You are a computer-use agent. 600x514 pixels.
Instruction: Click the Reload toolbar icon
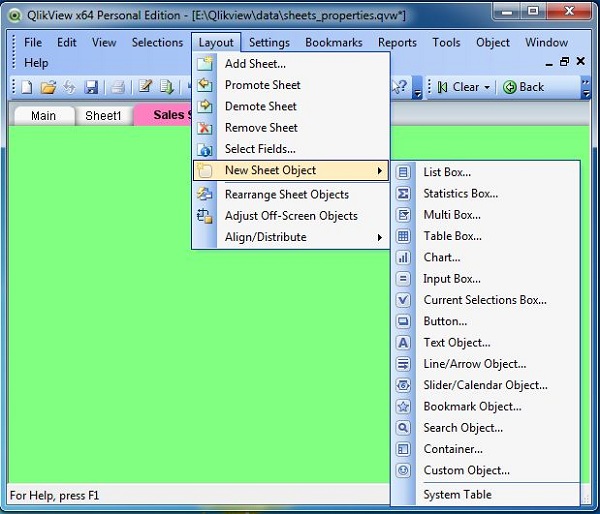pyautogui.click(x=69, y=87)
